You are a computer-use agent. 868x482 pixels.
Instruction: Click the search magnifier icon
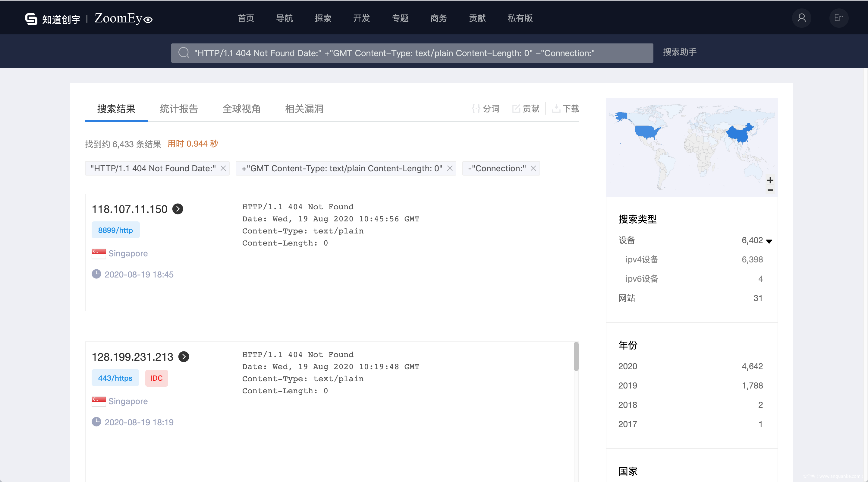[184, 53]
